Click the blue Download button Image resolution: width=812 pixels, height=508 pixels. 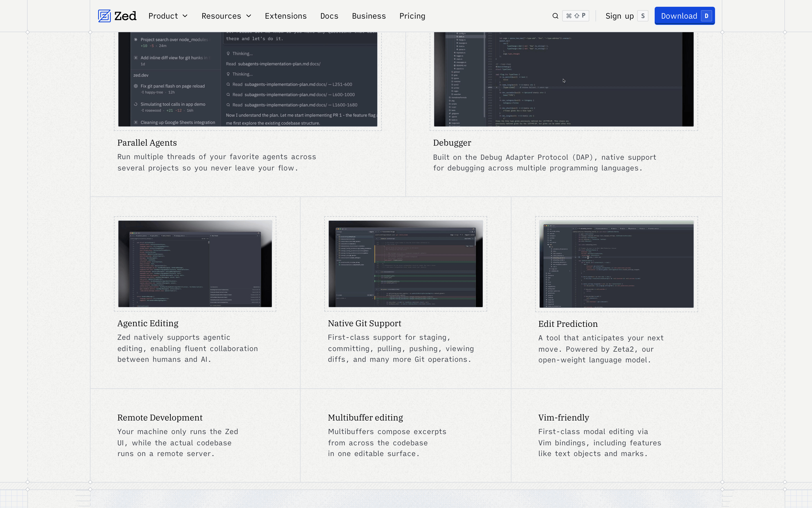685,16
